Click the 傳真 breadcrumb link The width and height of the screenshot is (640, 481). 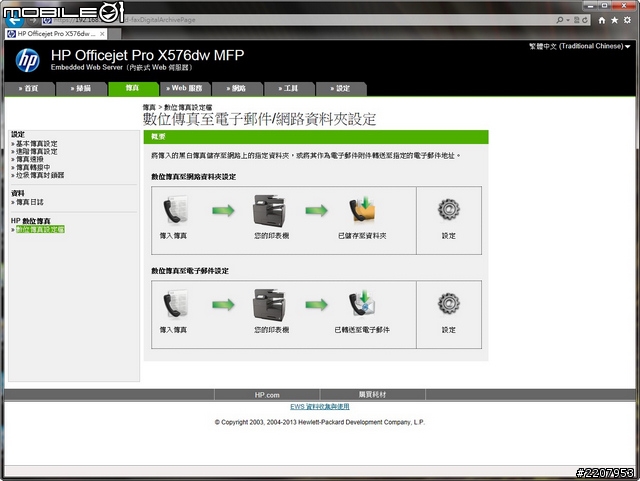(149, 107)
